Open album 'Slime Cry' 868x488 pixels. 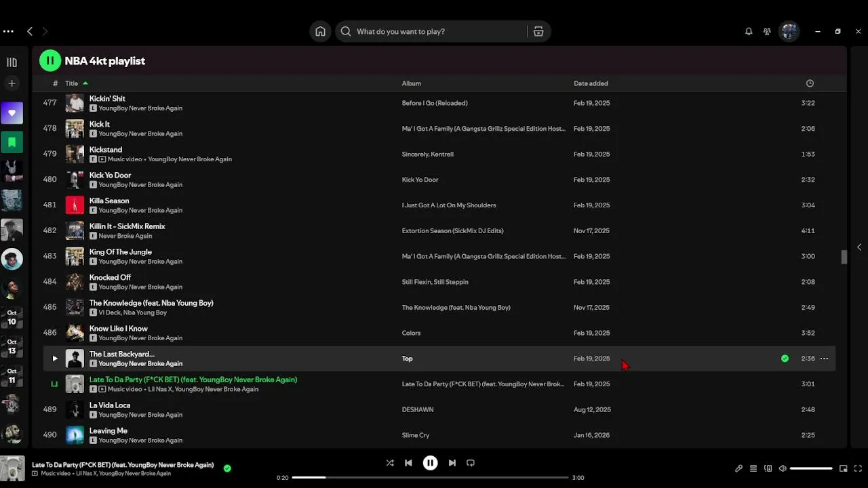[415, 435]
